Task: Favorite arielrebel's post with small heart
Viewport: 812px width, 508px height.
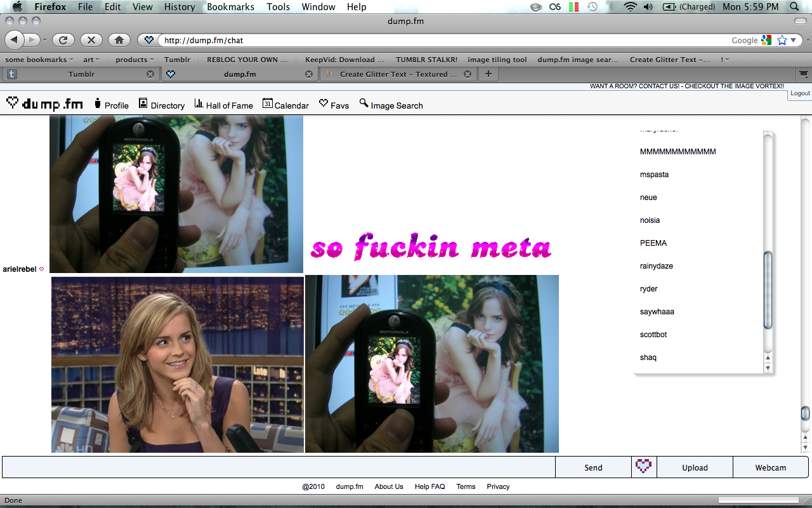Action: coord(42,269)
